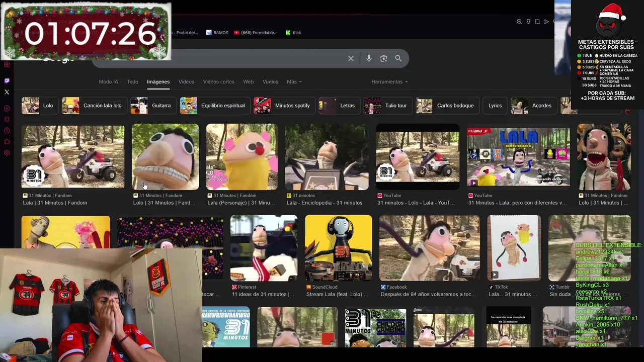Open X (Twitter) in the browser sidebar
Screen dimensions: 644x362
click(7, 92)
